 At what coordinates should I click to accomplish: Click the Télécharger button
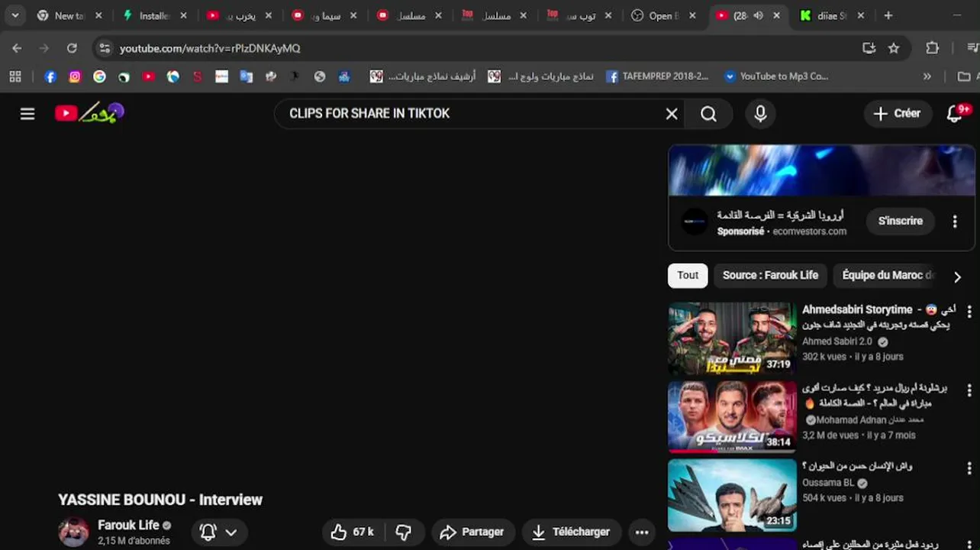572,532
